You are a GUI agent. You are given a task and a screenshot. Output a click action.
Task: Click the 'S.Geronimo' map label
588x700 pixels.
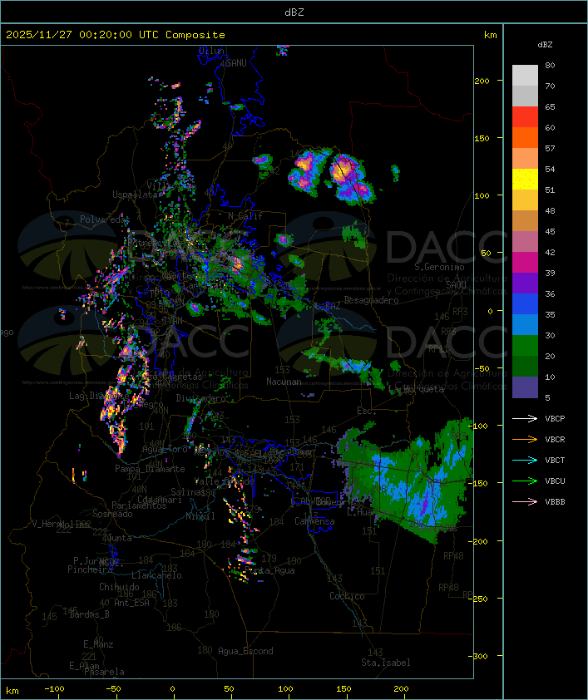pos(439,267)
